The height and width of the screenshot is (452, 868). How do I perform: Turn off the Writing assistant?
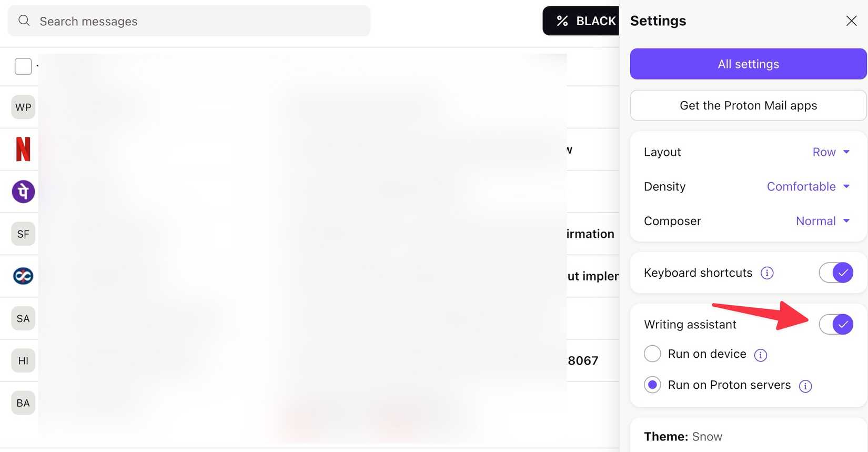pyautogui.click(x=836, y=324)
